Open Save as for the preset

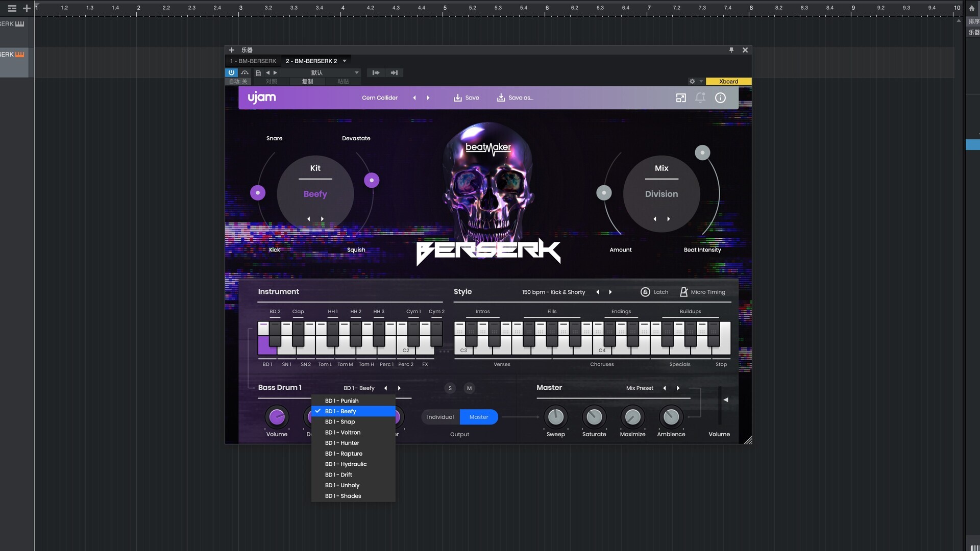[515, 97]
